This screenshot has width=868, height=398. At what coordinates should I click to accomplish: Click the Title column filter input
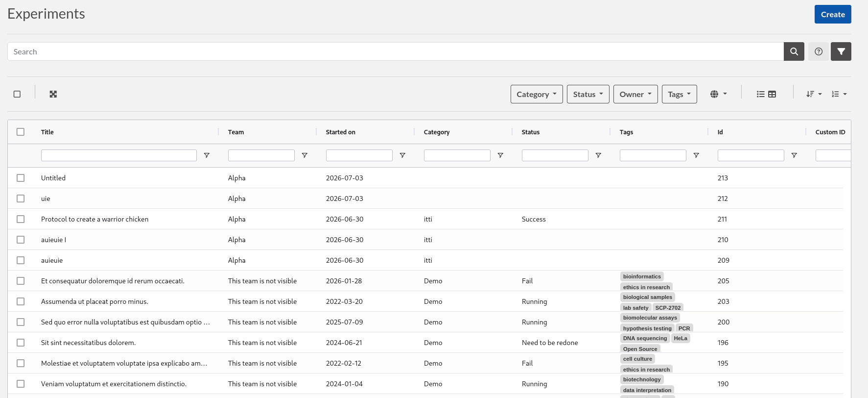(119, 155)
